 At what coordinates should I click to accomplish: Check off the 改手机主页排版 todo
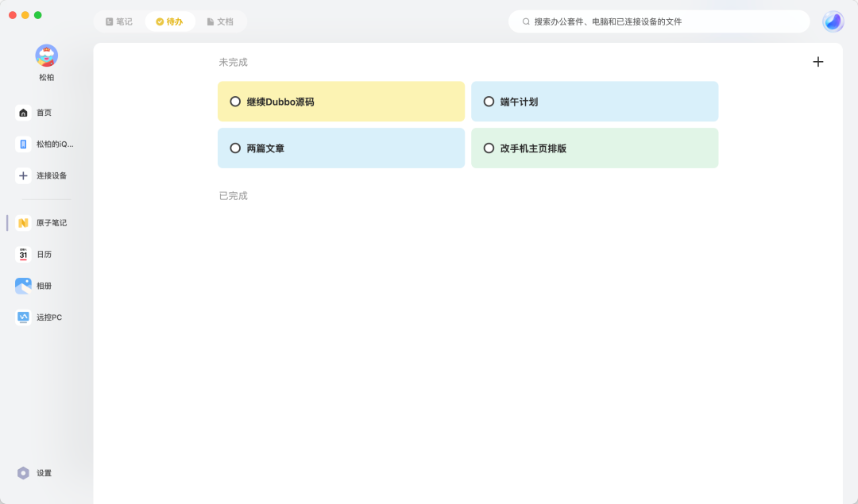point(489,148)
